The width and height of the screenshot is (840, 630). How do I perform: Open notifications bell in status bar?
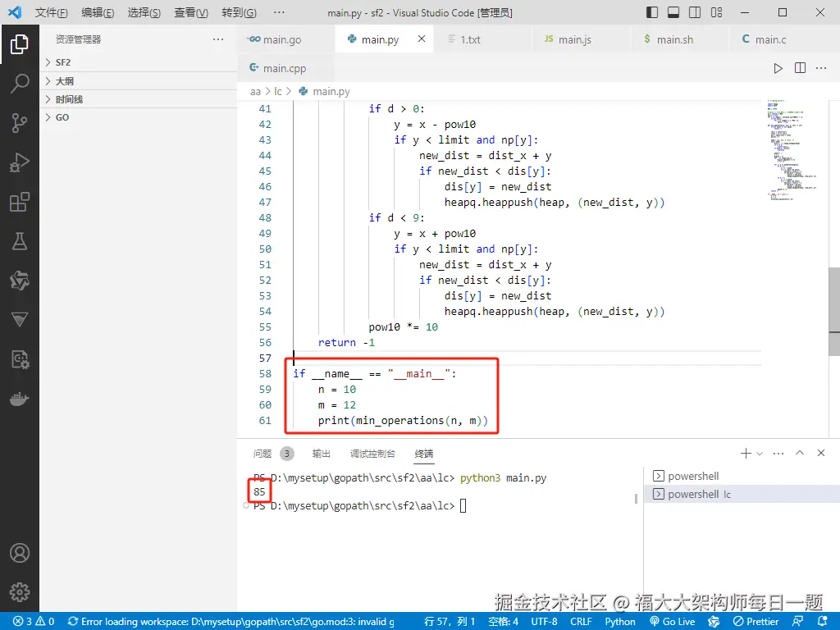pyautogui.click(x=822, y=622)
